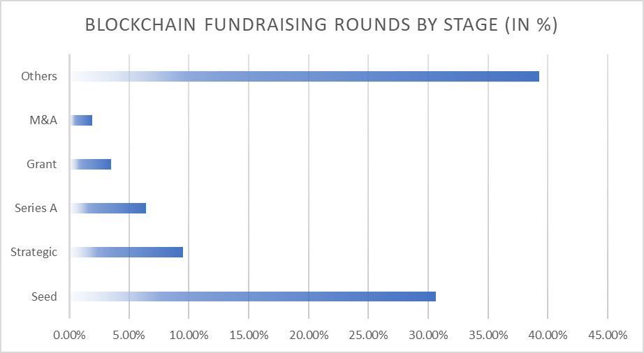Select the Others bar
This screenshot has height=353, width=644.
pyautogui.click(x=305, y=76)
